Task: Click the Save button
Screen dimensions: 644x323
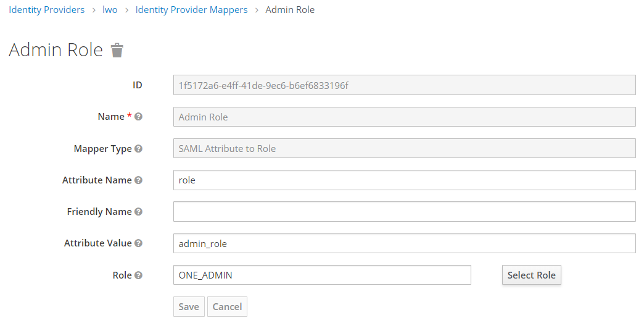Action: (189, 307)
